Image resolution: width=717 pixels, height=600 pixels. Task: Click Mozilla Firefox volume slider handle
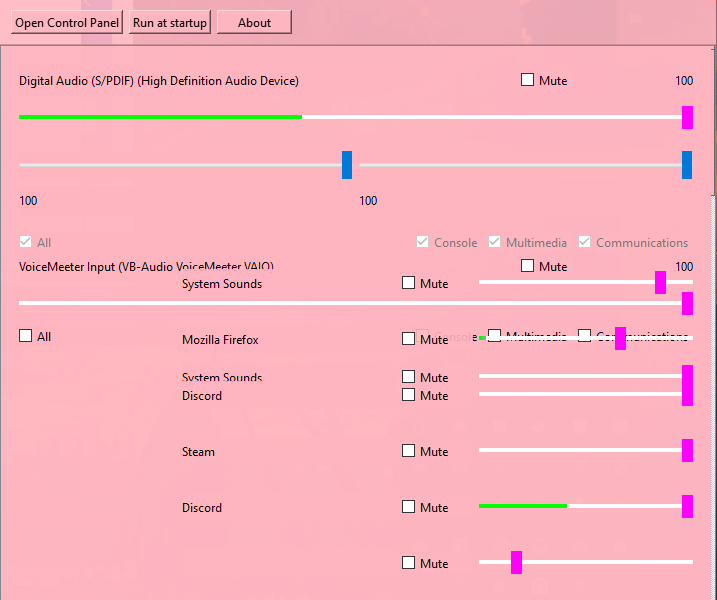click(x=621, y=338)
